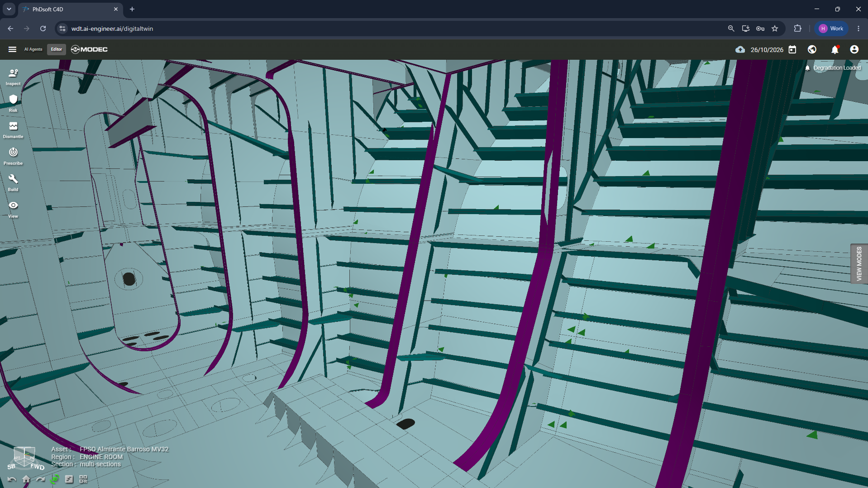Select the Dismantle tool
The image size is (868, 488).
[x=13, y=130]
